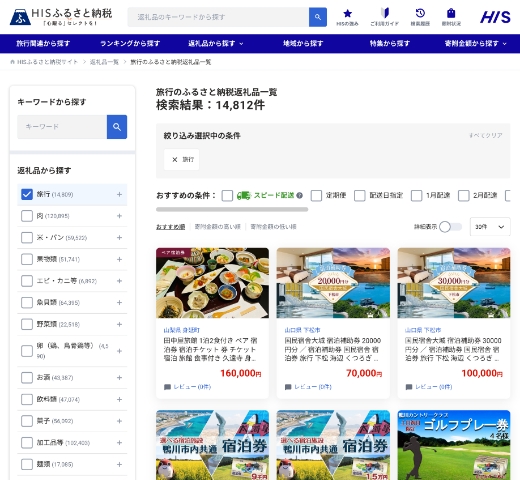Expand the 肉 category with plus

tap(119, 216)
